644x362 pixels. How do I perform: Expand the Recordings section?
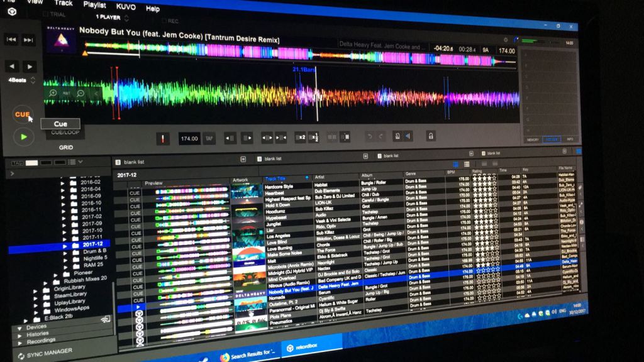pyautogui.click(x=20, y=343)
